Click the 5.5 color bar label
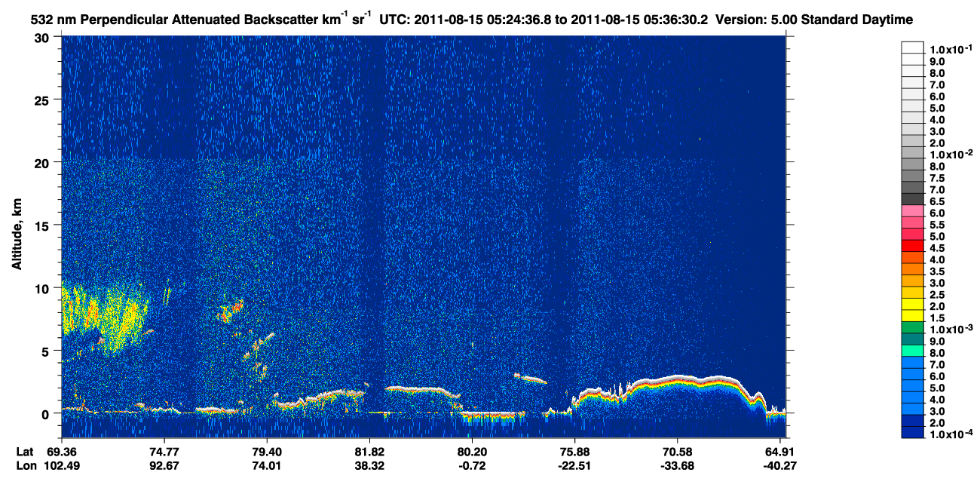The image size is (980, 503). point(937,224)
